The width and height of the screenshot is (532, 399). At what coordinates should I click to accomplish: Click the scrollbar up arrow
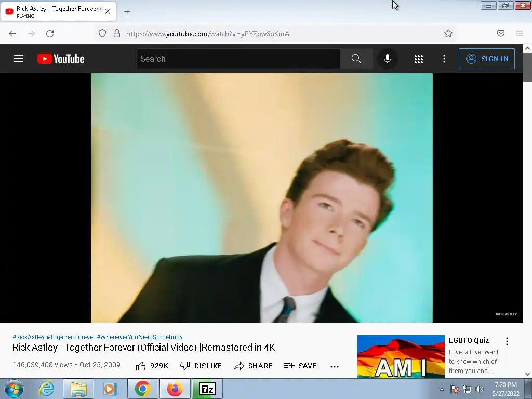pos(528,48)
